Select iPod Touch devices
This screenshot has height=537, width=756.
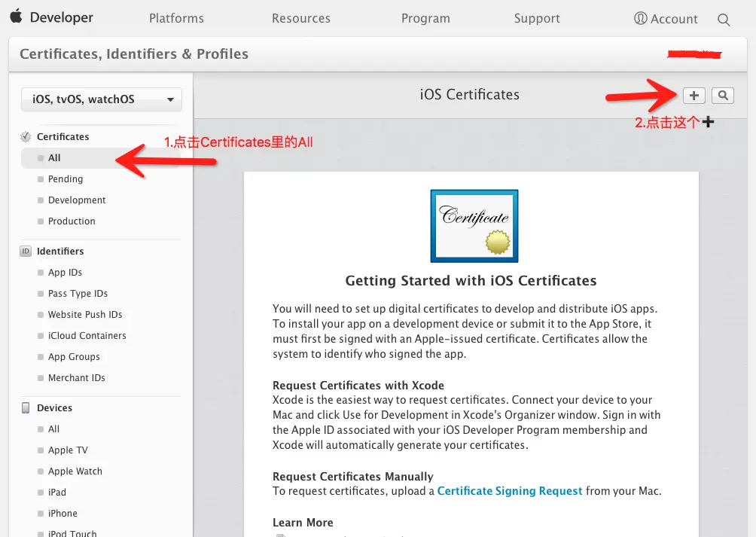72,533
